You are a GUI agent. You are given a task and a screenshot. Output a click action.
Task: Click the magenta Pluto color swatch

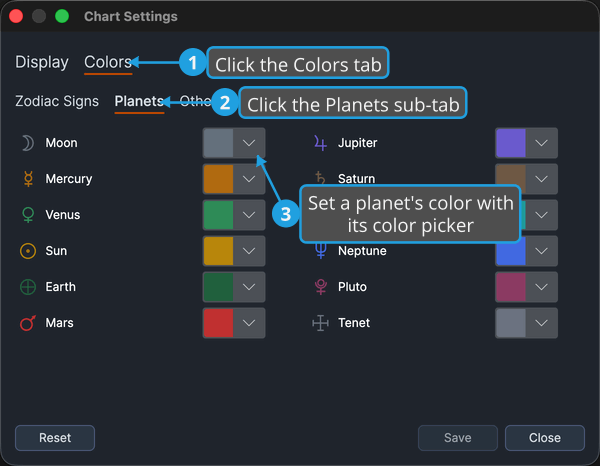511,287
